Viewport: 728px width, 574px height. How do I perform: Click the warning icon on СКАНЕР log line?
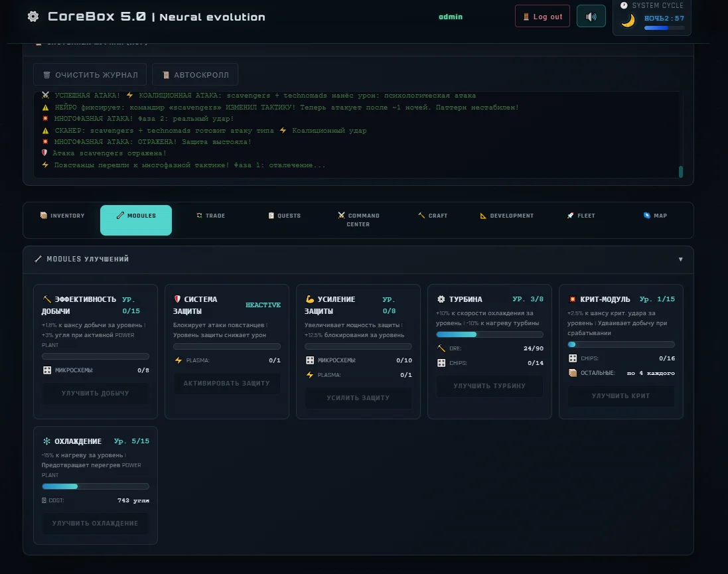tap(46, 131)
